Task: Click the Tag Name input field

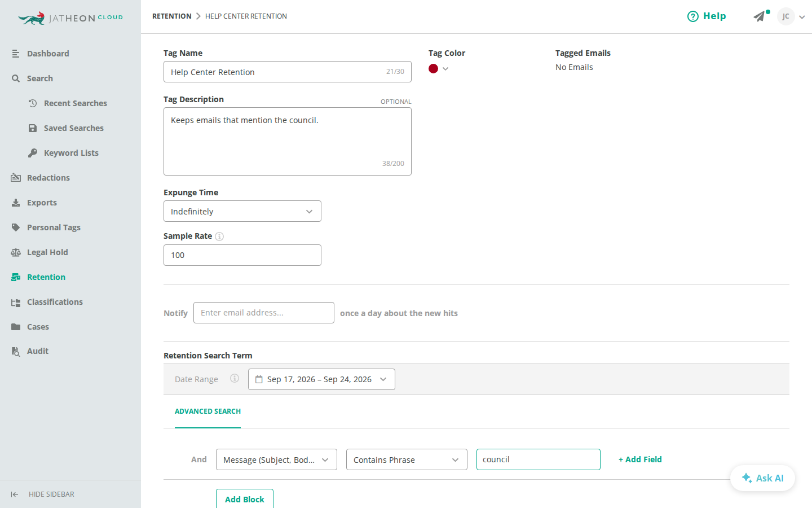Action: point(288,72)
